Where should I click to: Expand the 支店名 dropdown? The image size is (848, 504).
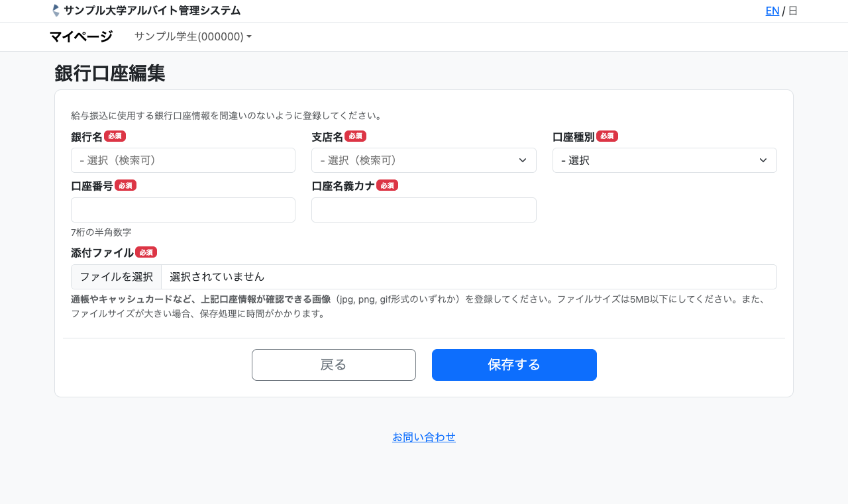(423, 160)
